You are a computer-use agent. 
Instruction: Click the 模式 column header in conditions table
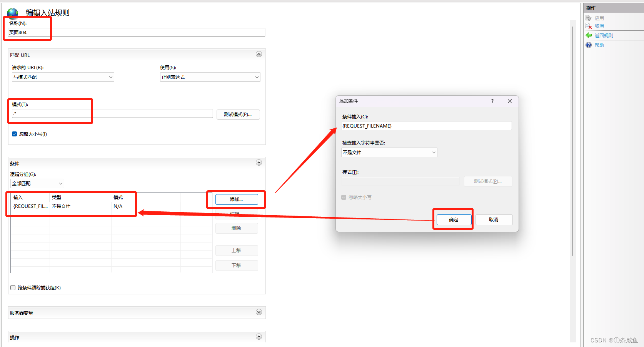(146, 198)
